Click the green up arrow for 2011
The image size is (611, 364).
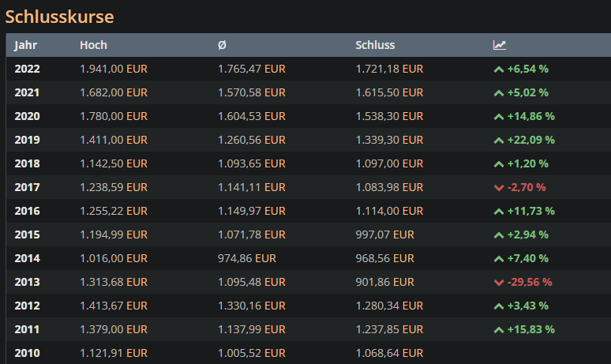pos(498,330)
